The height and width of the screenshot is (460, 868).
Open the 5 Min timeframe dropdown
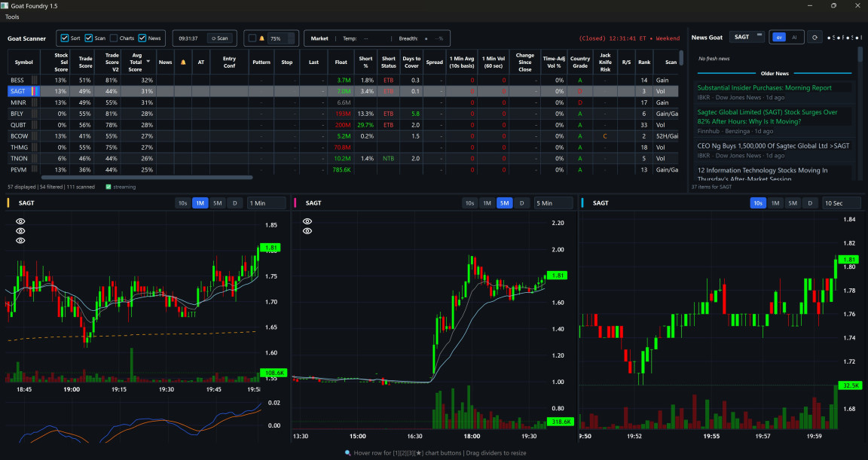point(553,203)
